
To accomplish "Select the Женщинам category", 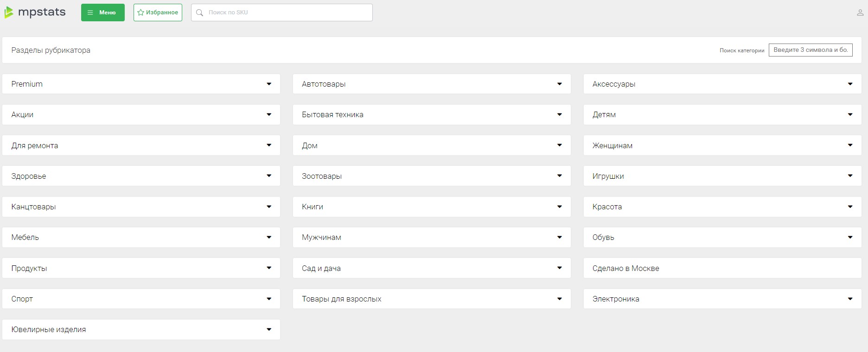I will [x=722, y=145].
